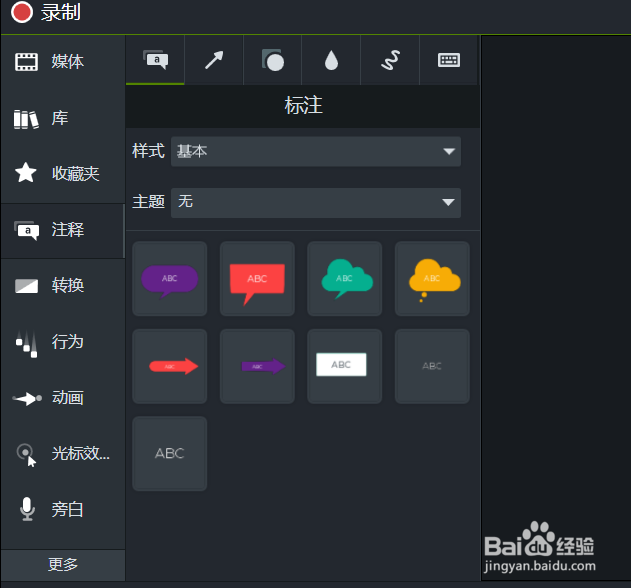631x588 pixels.
Task: Click the More (更多) button
Action: coord(63,565)
